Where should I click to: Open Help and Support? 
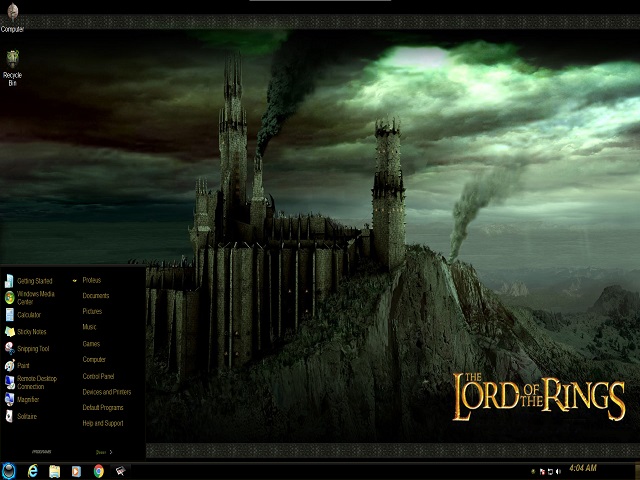102,423
